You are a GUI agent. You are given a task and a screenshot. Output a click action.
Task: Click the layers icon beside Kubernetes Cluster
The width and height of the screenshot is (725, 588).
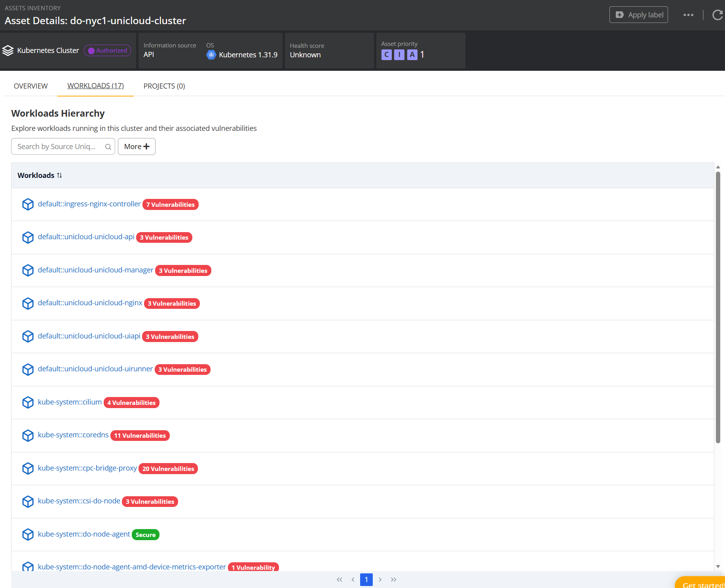tap(8, 51)
